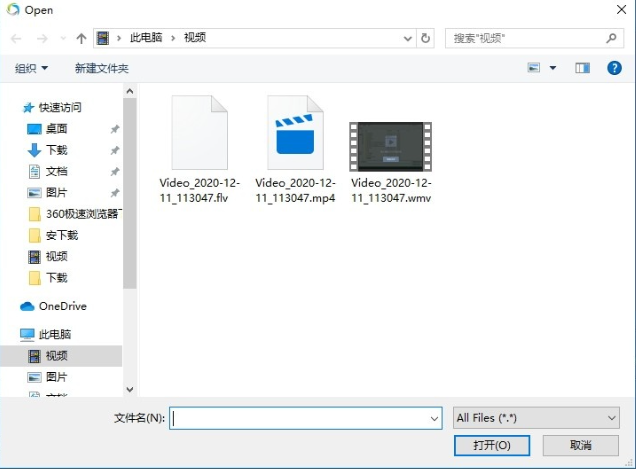Open pinned 图片 in quick access
This screenshot has height=469, width=636.
(x=56, y=193)
